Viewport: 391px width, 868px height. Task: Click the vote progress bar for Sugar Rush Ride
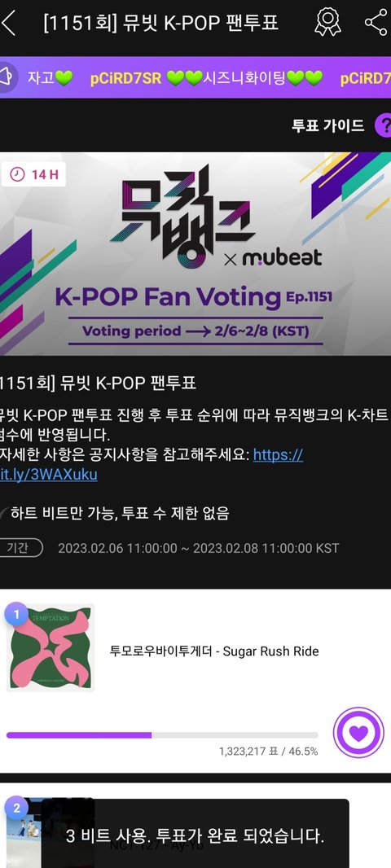(x=162, y=735)
